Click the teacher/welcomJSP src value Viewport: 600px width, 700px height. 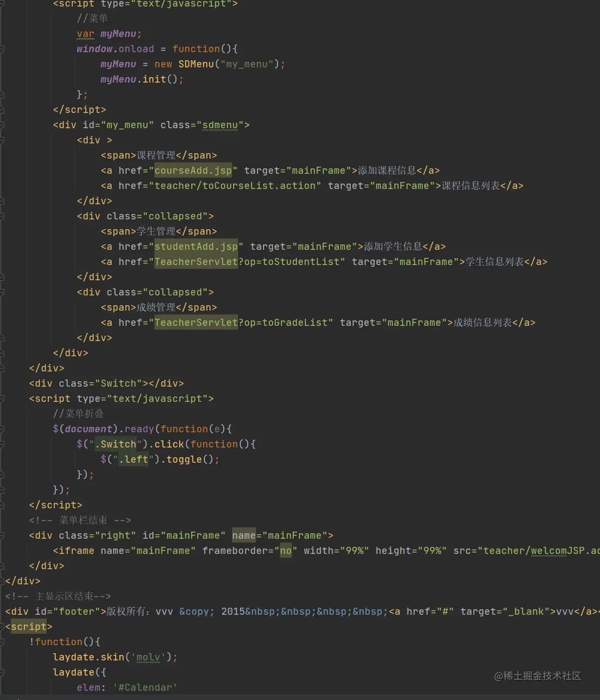click(541, 551)
